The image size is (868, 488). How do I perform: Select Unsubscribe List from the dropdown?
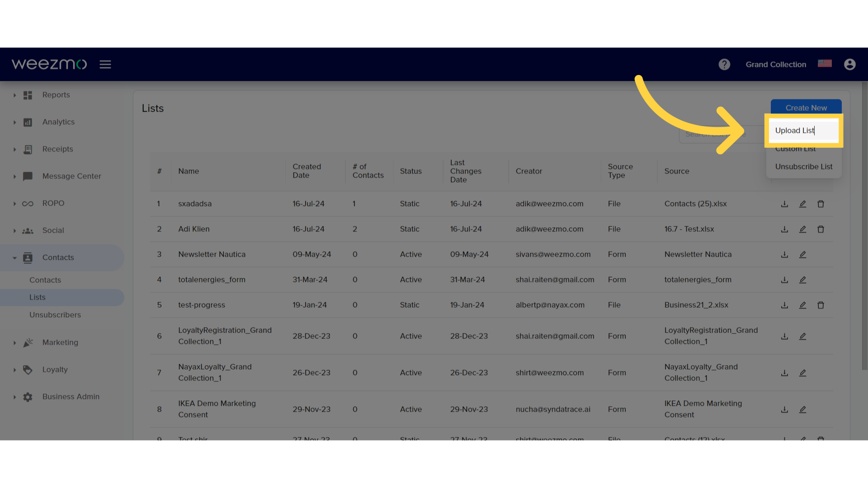click(x=804, y=167)
